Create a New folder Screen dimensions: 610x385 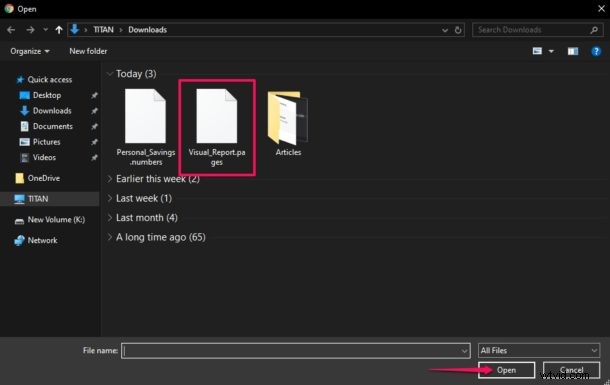click(x=88, y=51)
